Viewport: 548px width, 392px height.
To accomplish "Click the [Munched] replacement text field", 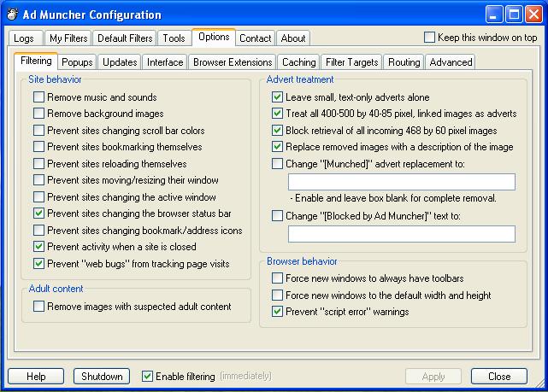I will tap(402, 182).
